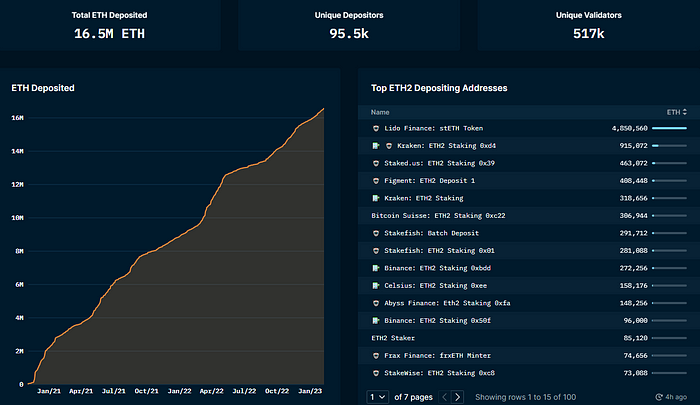
Task: Click the 148,256 ETH value
Action: pos(633,303)
